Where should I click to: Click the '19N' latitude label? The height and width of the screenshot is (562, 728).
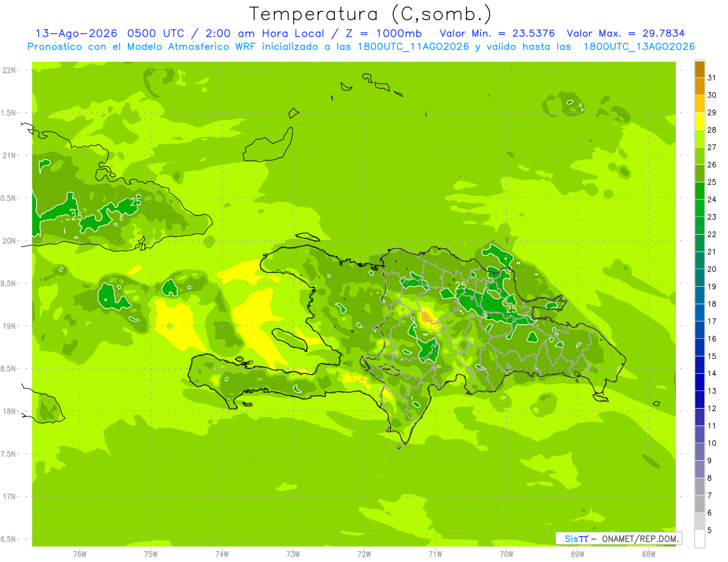pos(9,326)
